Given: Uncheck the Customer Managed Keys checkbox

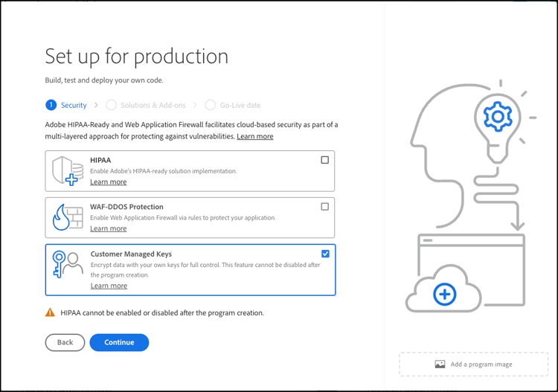Looking at the screenshot, I should click(x=325, y=254).
